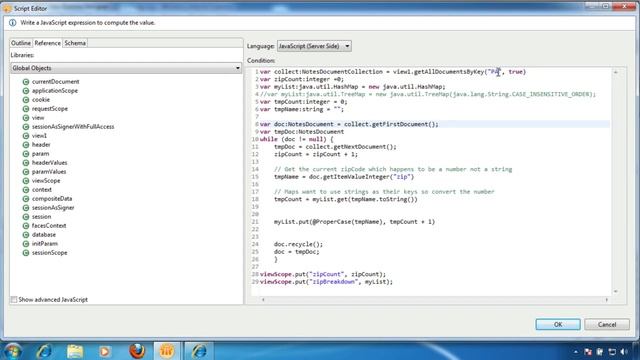Click the line containing doc.recycle();
Viewport: 640px width, 360px height.
(298, 244)
